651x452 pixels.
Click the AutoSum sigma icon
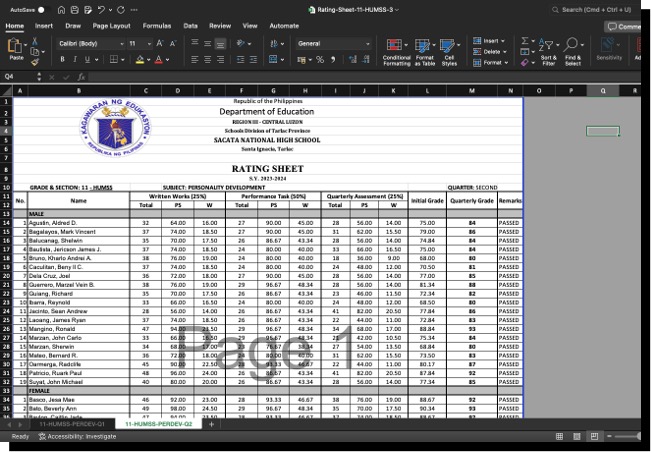tap(525, 41)
